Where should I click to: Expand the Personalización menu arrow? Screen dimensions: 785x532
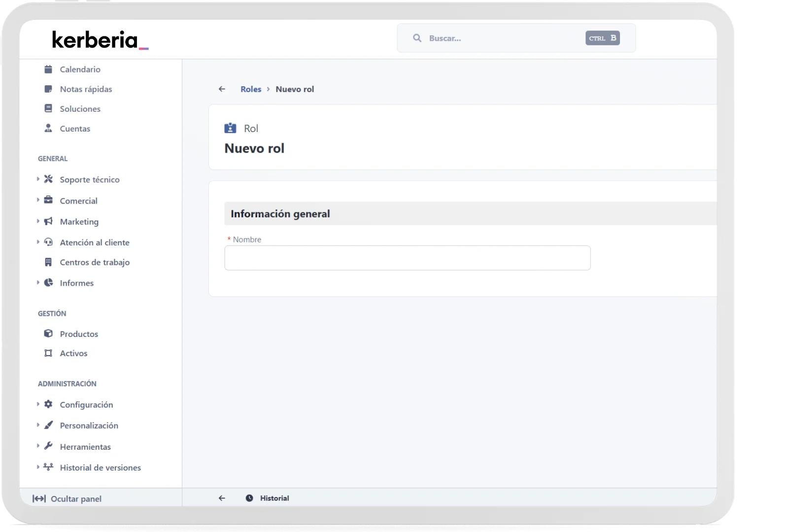click(38, 425)
